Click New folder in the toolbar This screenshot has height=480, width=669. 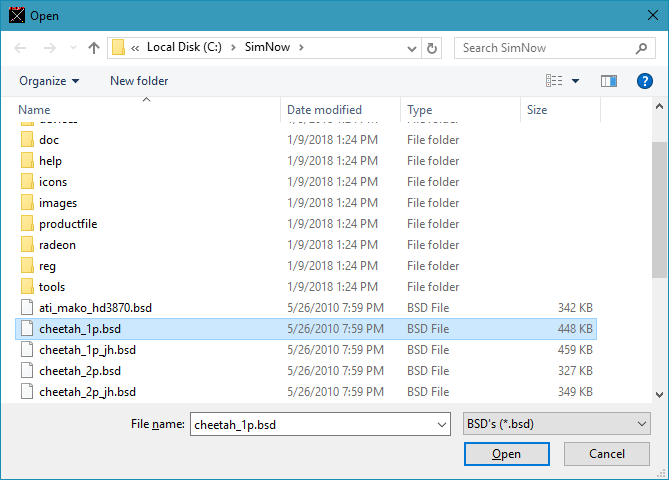click(139, 81)
